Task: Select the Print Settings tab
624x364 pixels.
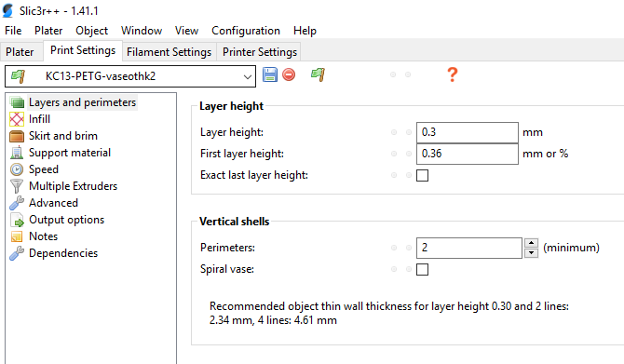Action: pyautogui.click(x=83, y=50)
